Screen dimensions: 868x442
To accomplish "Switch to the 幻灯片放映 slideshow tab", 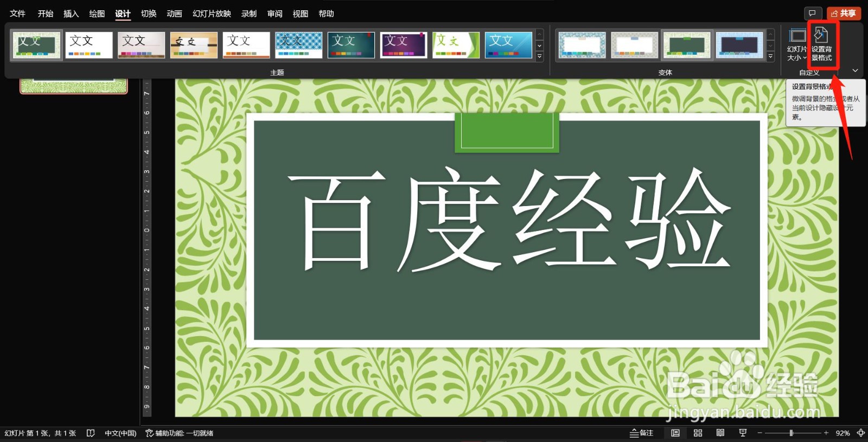I will pos(212,14).
